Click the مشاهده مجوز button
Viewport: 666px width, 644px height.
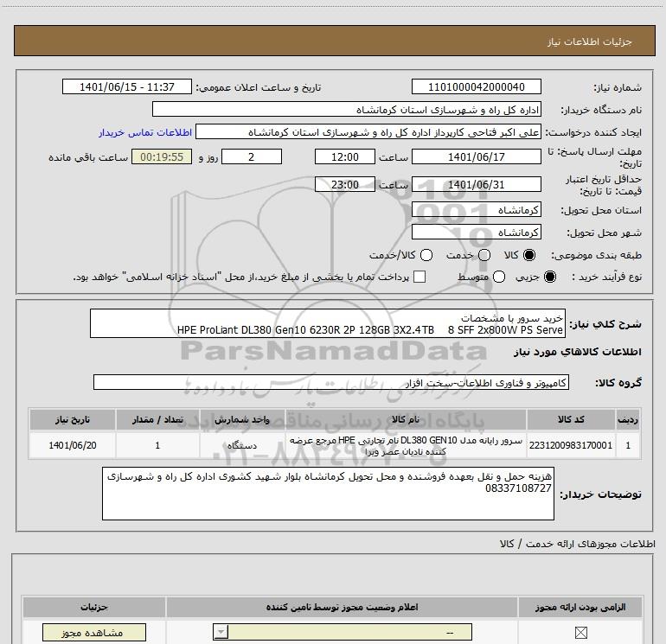94,633
